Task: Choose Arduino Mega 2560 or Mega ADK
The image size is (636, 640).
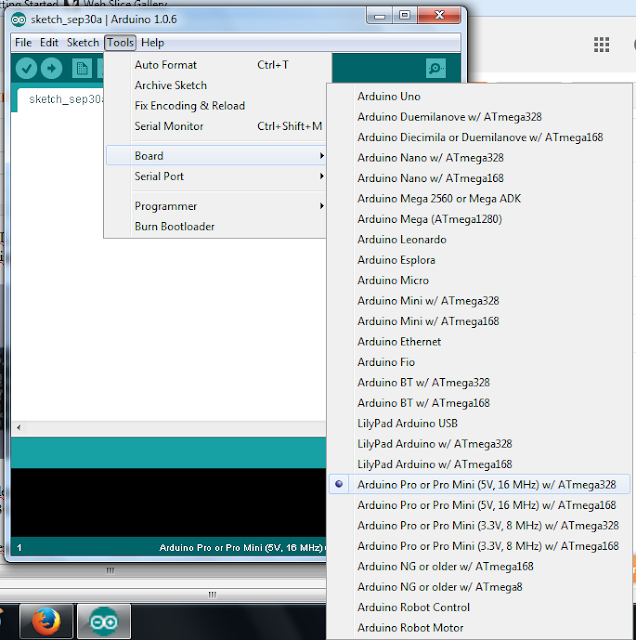Action: coord(439,198)
